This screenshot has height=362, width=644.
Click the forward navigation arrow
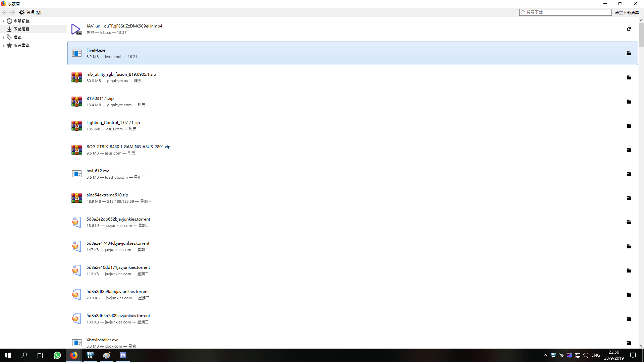[12, 12]
